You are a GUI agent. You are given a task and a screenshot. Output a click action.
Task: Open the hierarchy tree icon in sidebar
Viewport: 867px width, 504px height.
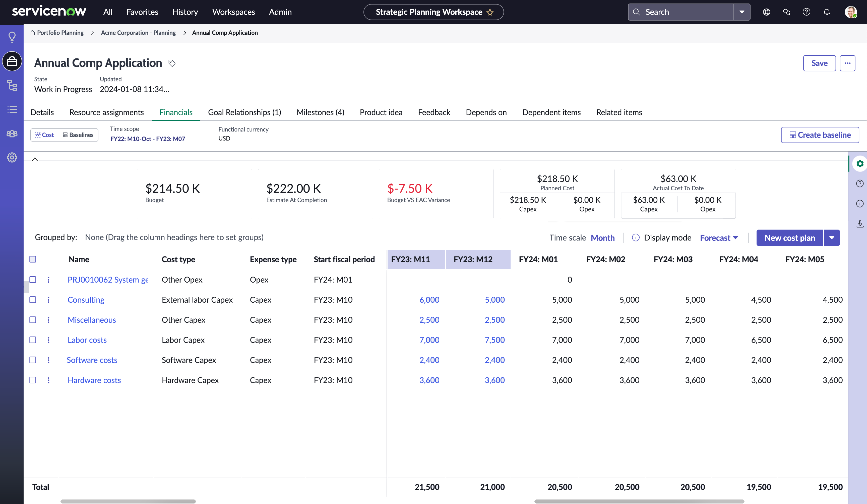tap(12, 85)
